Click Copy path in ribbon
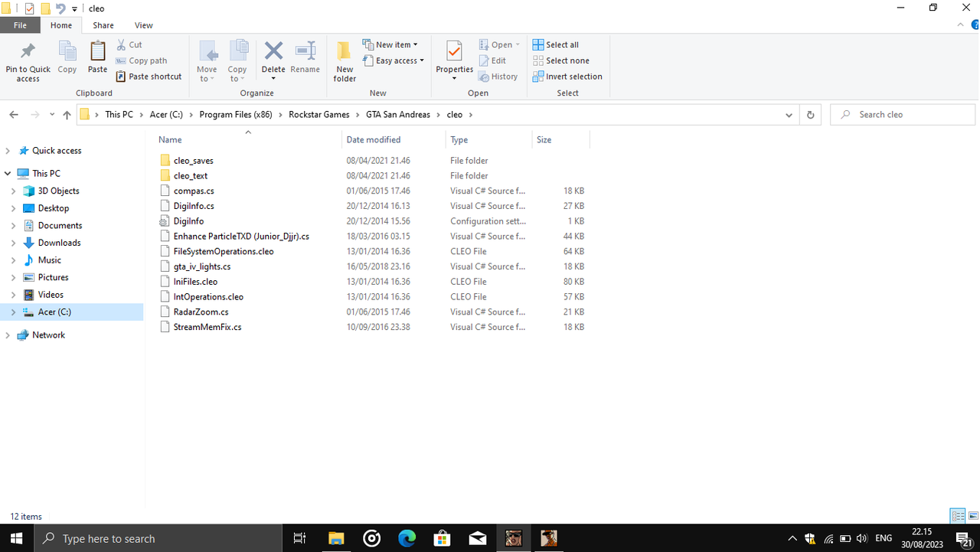 142,60
